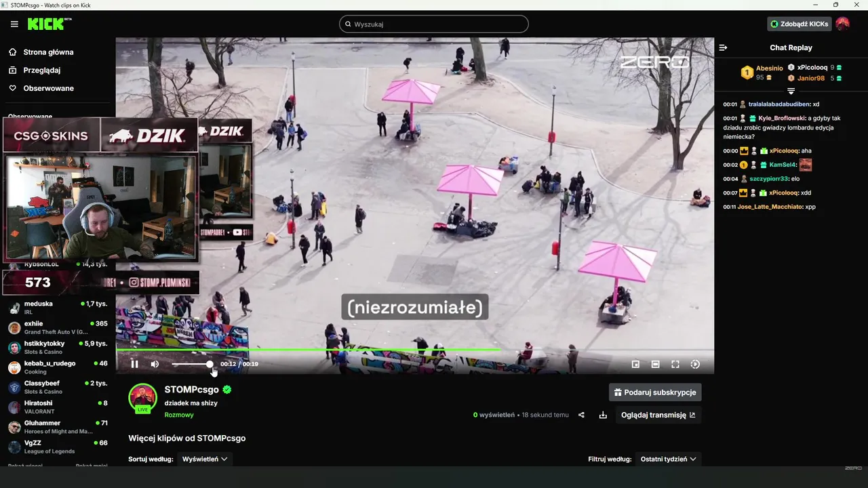Open STOMPcsgo channel name link
The width and height of the screenshot is (868, 488).
point(191,390)
